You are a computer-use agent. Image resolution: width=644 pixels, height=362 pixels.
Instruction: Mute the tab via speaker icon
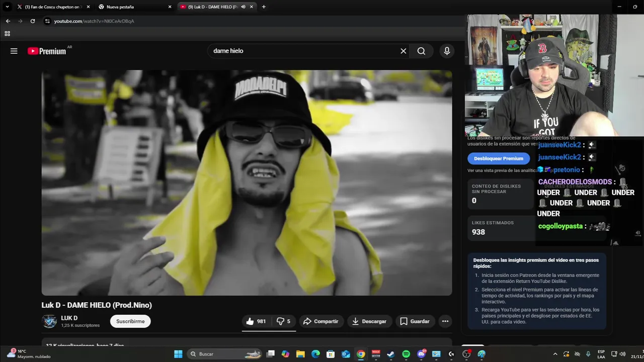(x=243, y=7)
